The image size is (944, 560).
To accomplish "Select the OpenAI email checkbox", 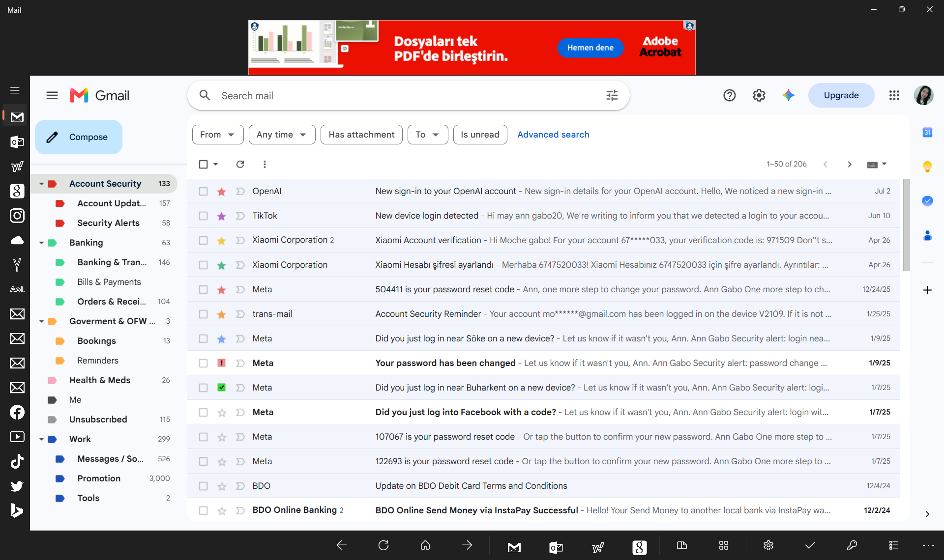I will (x=203, y=191).
